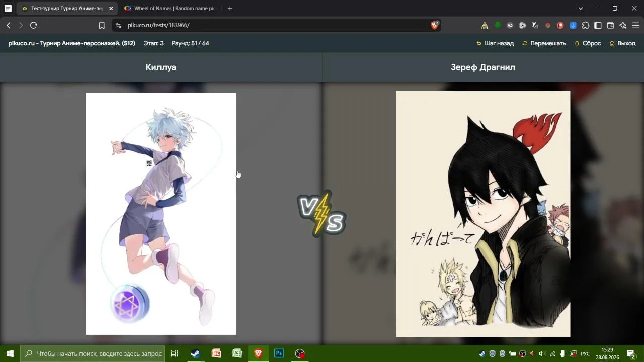644x362 pixels.
Task: Close the Тест-турнир tab
Action: click(111, 9)
